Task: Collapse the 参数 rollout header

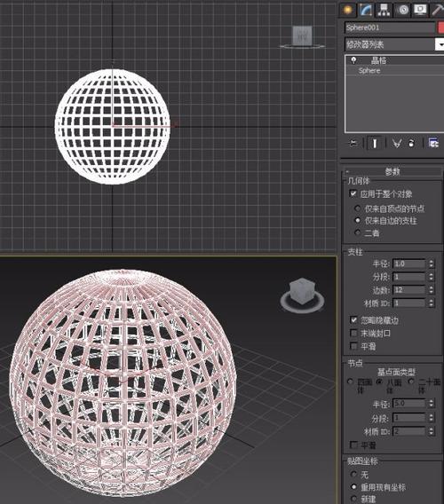Action: pos(392,171)
